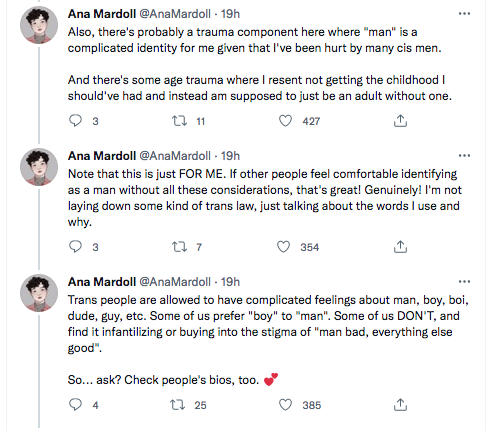
Task: Open Ana Mardoll's profile from first tweet name
Action: [x=102, y=14]
